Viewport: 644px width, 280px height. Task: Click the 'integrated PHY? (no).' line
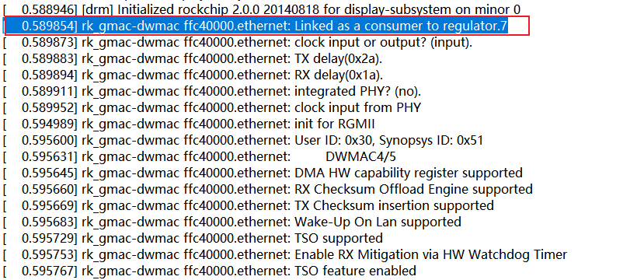click(212, 91)
